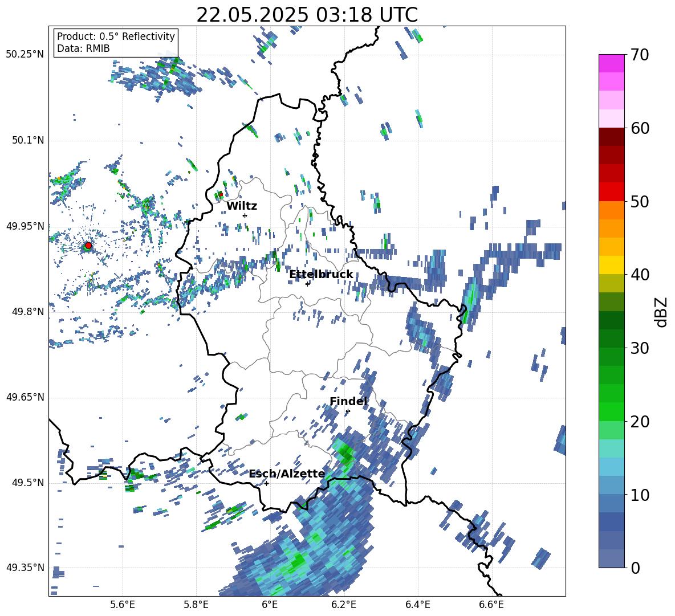This screenshot has width=675, height=616.
Task: Click the 'Product: 0.5° Reflectivity' label
Action: tap(116, 36)
